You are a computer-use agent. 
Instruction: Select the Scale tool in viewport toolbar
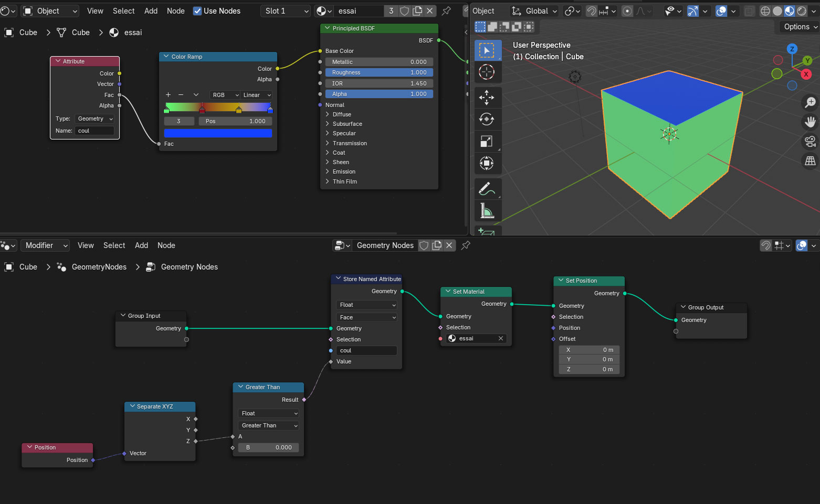[487, 141]
